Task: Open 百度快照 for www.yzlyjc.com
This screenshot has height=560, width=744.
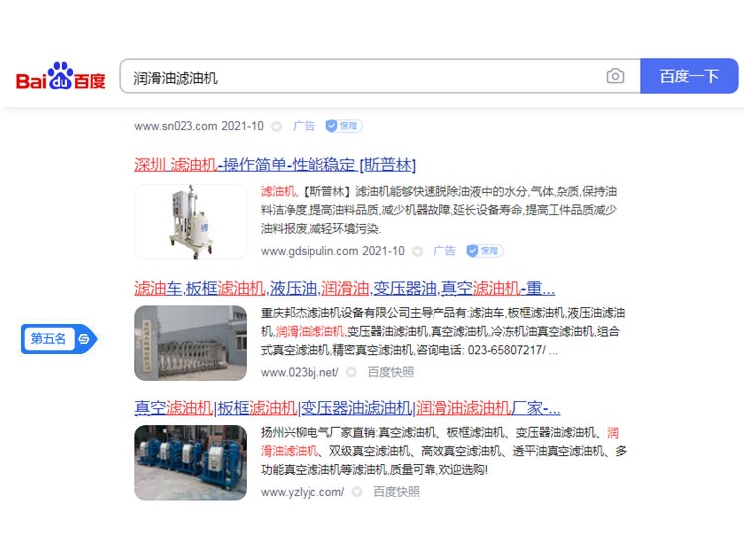Action: [396, 492]
